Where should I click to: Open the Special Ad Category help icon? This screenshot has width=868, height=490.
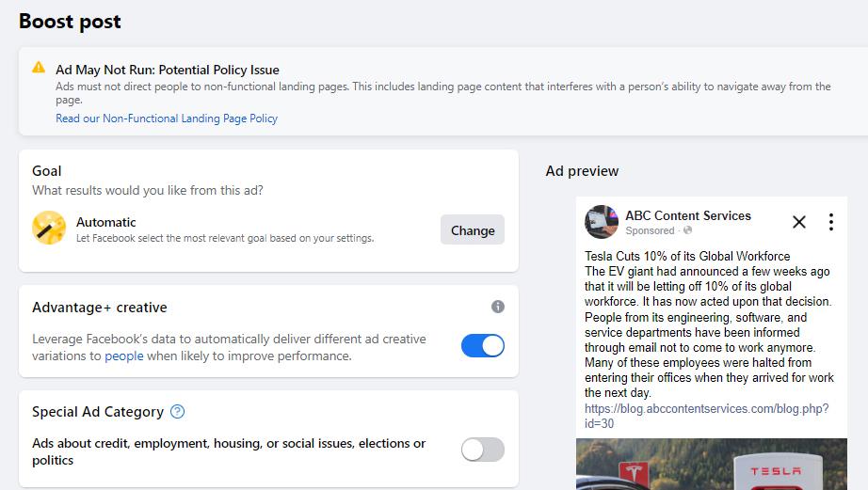(177, 411)
